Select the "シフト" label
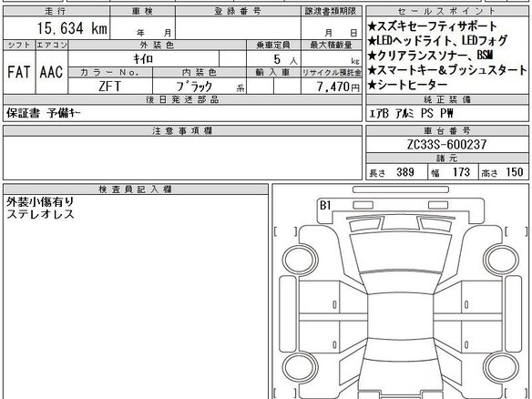This screenshot has height=399, width=532. coord(19,46)
